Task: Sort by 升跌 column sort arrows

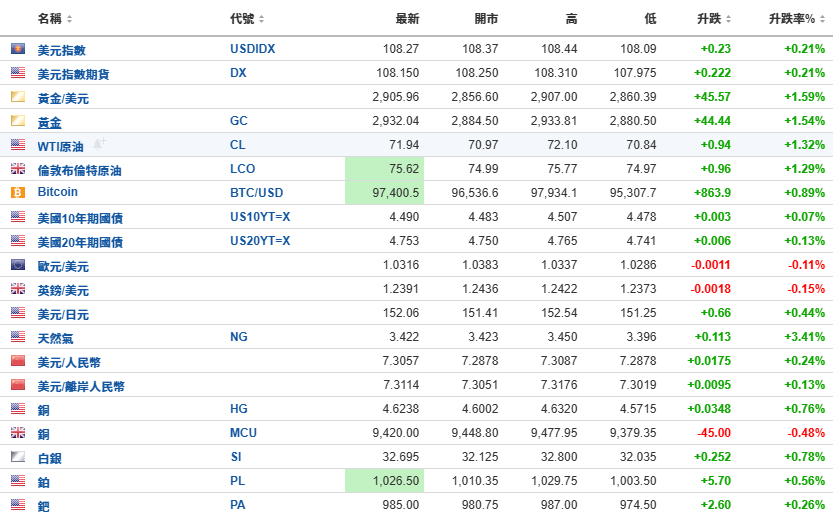Action: tap(728, 19)
